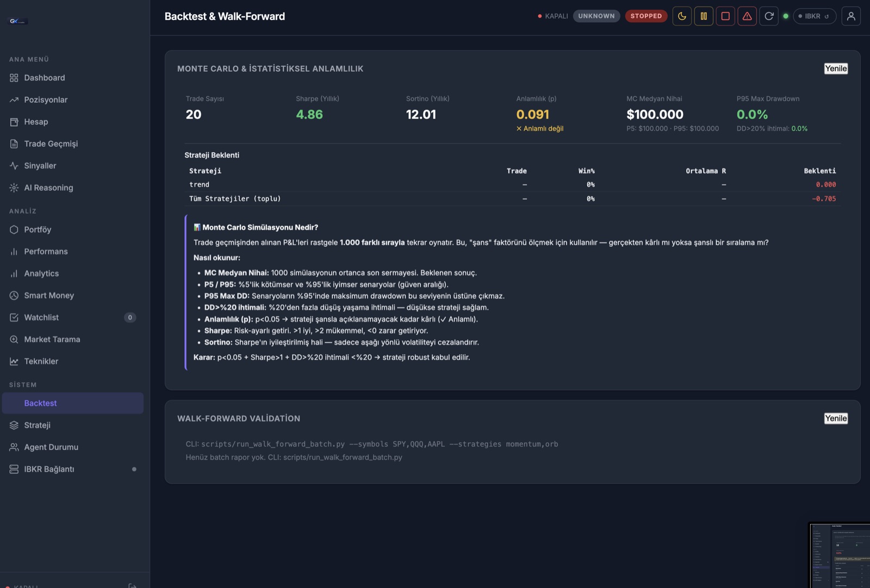Click the KAPALI market status indicator
870x588 pixels.
[552, 16]
